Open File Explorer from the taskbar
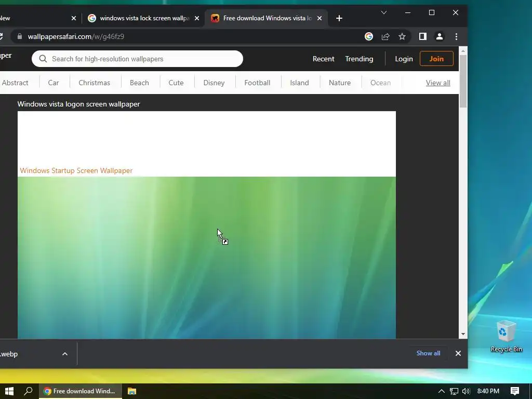This screenshot has height=399, width=532. pyautogui.click(x=132, y=391)
